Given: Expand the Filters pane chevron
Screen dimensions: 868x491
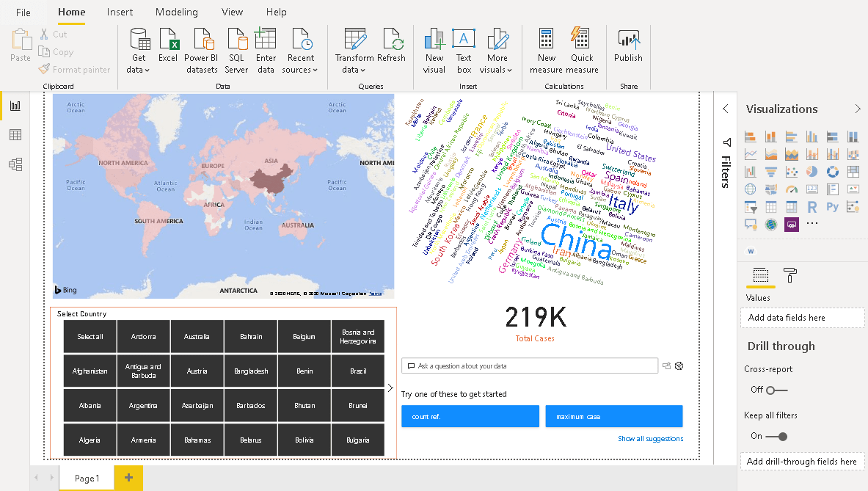Looking at the screenshot, I should 726,109.
